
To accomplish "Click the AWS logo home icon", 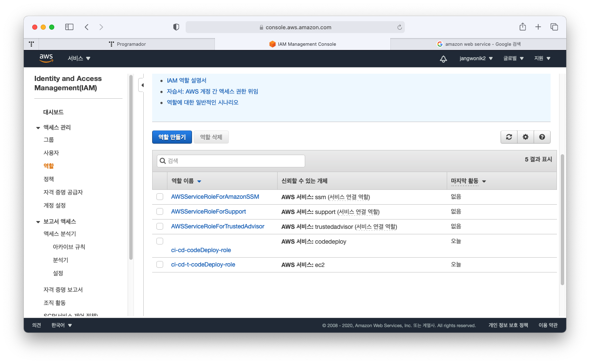I will [46, 58].
